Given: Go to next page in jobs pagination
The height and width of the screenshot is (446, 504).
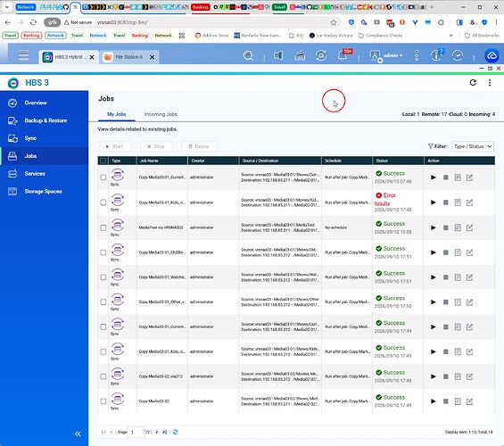Looking at the screenshot, I should tap(157, 433).
